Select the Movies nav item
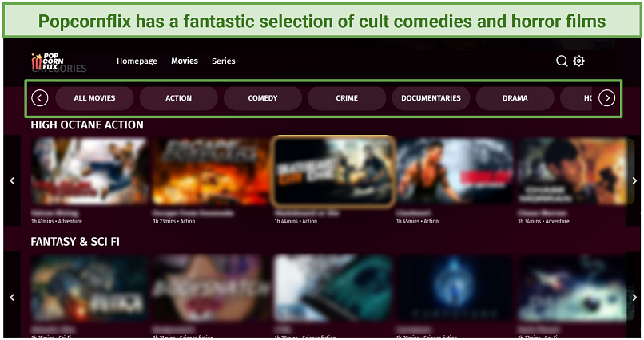The height and width of the screenshot is (340, 644). pos(185,61)
